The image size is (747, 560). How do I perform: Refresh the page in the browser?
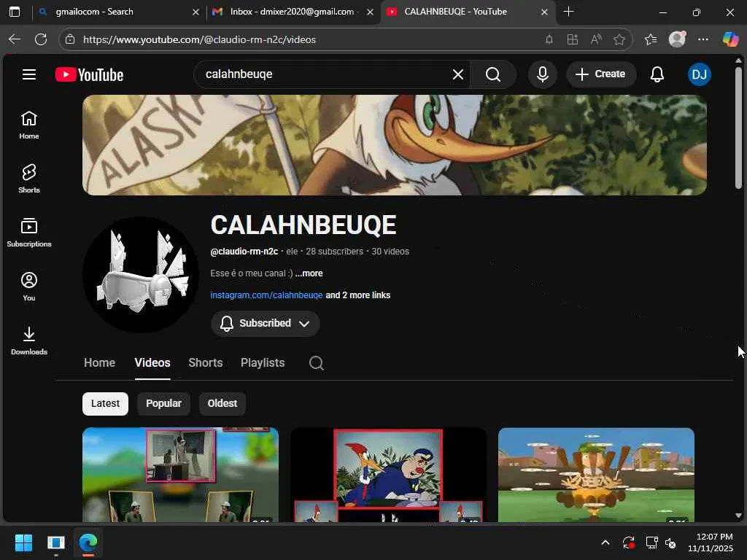[41, 39]
